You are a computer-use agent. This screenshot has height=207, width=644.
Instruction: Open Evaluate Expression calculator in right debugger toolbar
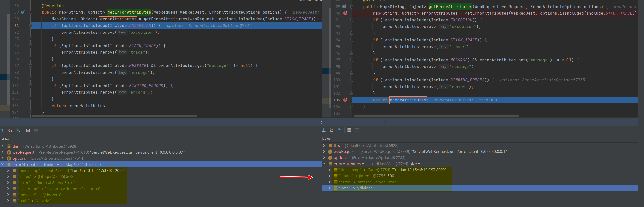(349, 130)
